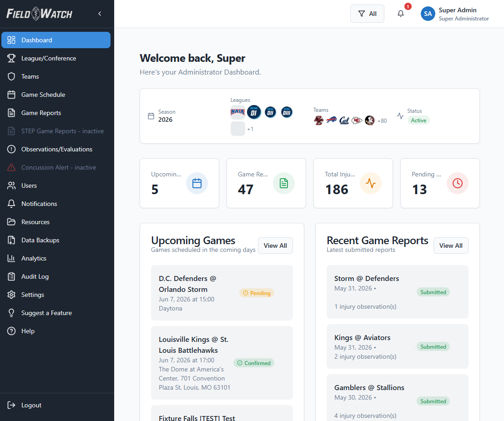Click the Pending status badge
Screen dimensions: 504x421
tap(257, 293)
